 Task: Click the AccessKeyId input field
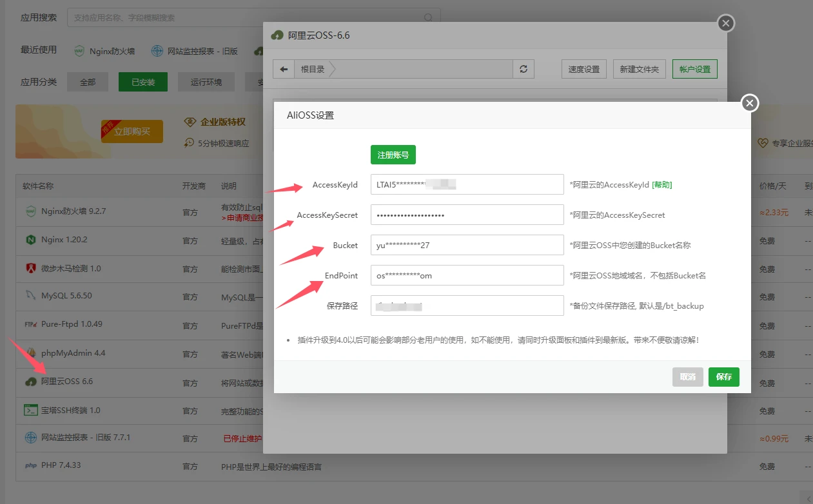point(467,184)
